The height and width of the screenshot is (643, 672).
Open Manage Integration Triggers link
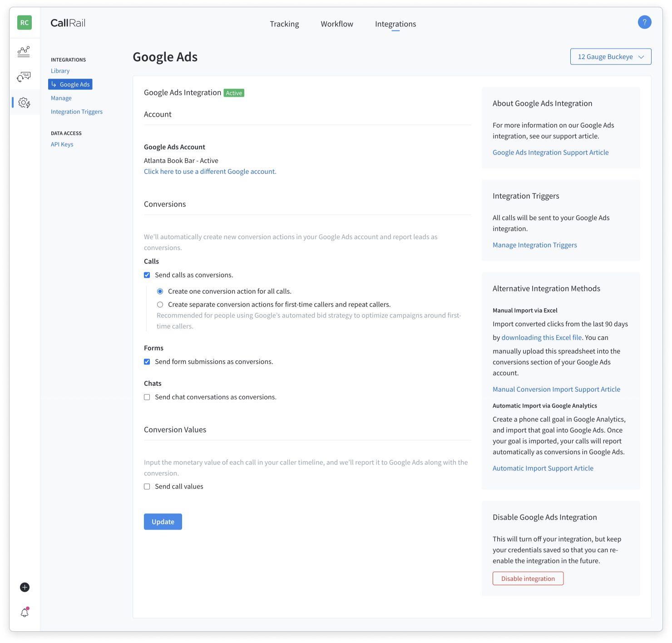(x=535, y=245)
